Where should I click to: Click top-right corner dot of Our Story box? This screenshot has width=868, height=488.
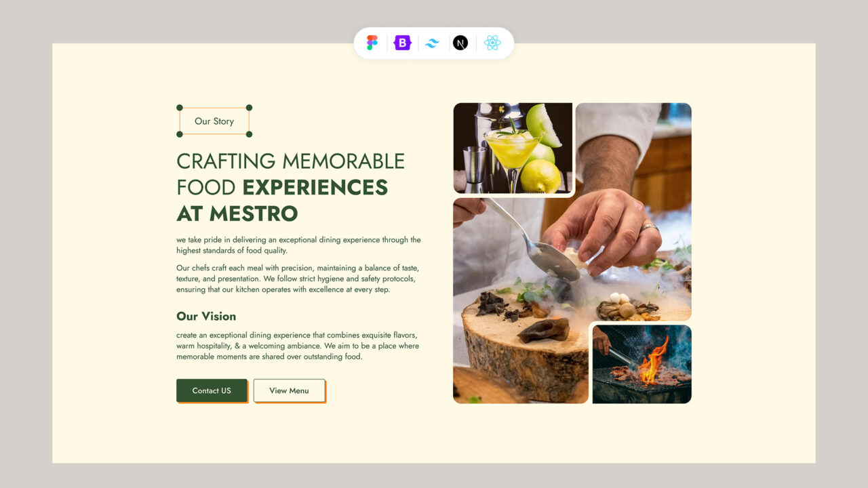tap(249, 108)
